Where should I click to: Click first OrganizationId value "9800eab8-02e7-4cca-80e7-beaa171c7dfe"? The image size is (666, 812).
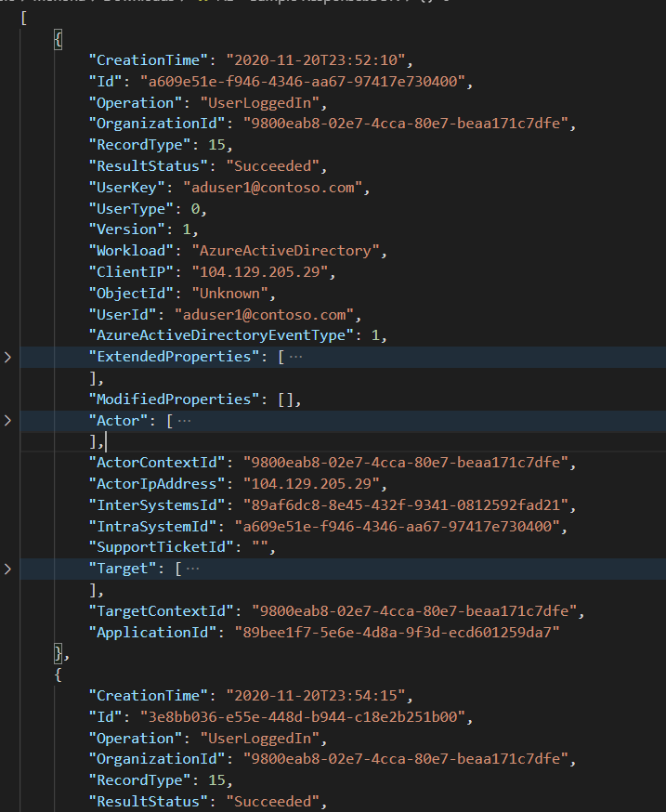click(406, 124)
